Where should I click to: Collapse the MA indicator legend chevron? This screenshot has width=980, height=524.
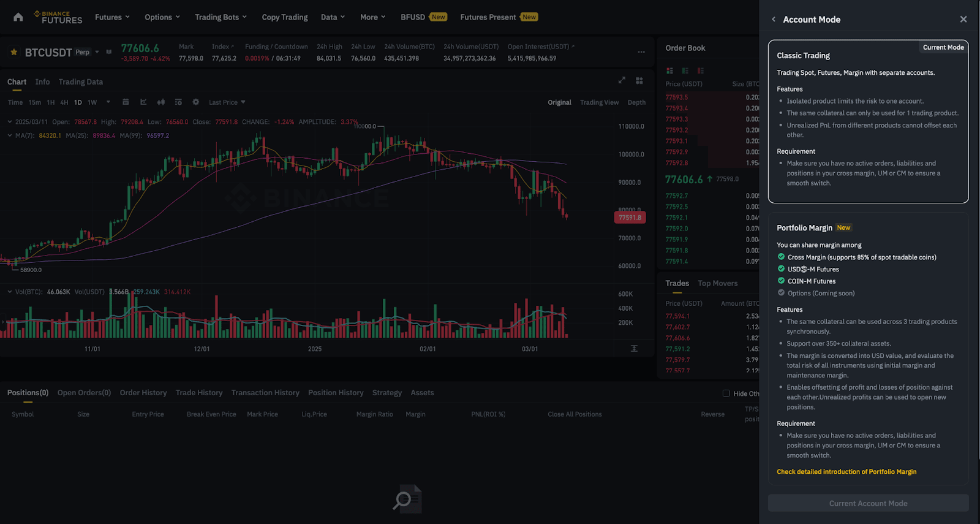coord(10,135)
